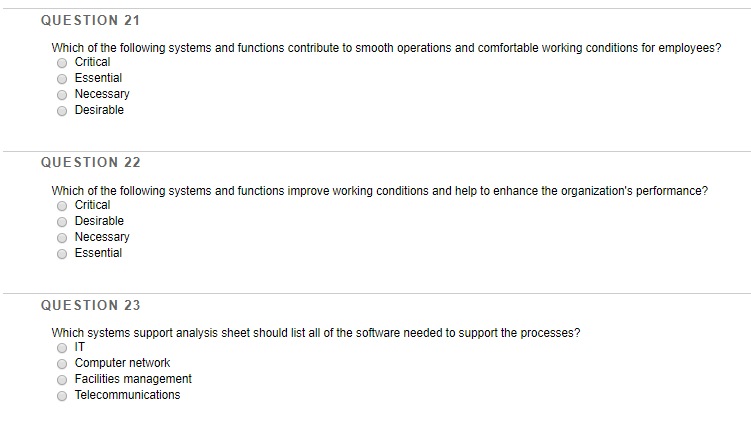Select Essential radio for Question 21
Viewport: 751px width, 424px height.
click(x=62, y=79)
